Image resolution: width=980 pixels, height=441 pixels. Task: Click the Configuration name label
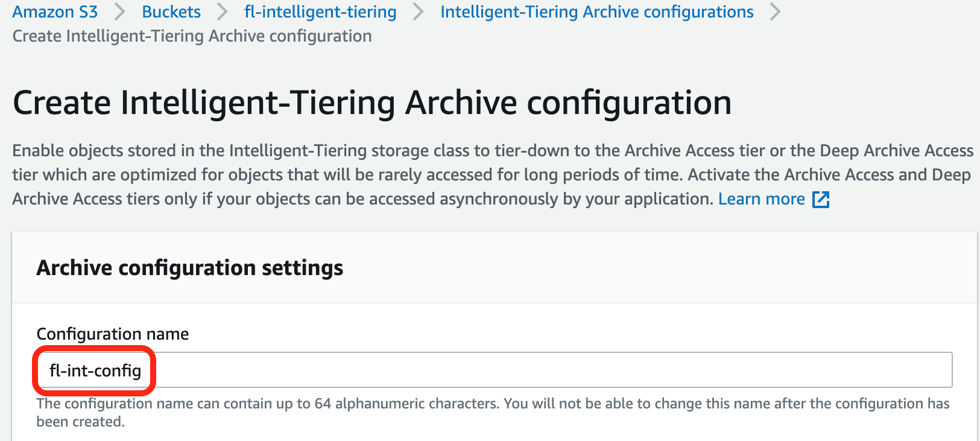point(112,334)
